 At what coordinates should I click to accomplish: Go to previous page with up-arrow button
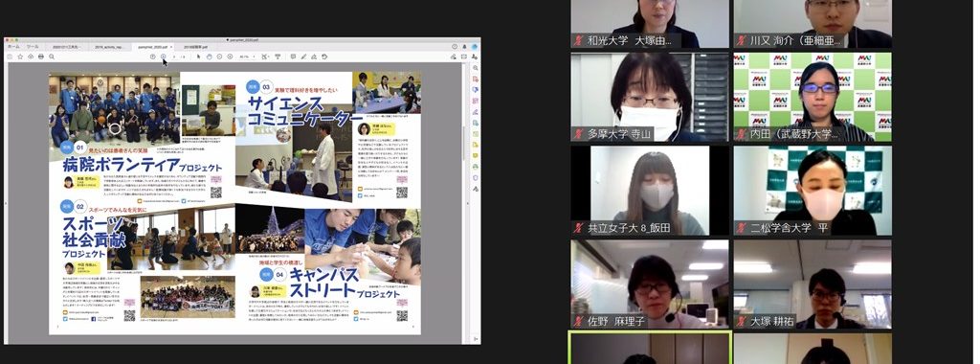[x=153, y=57]
